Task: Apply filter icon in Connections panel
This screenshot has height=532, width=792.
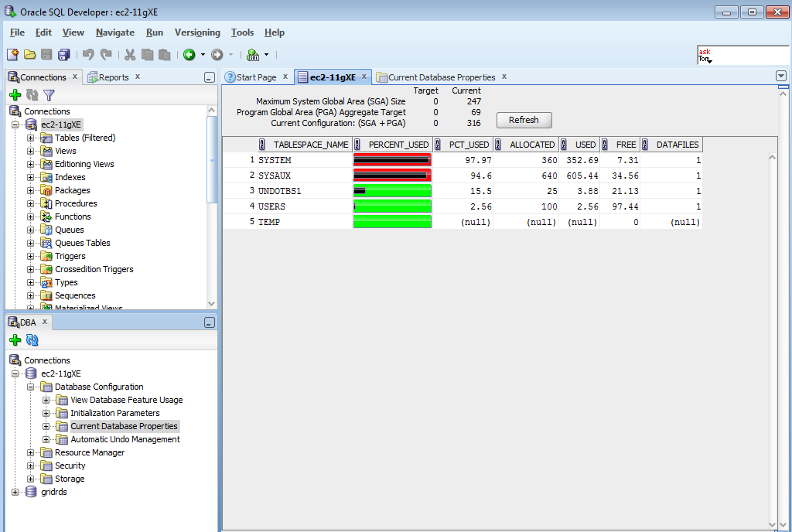Action: pyautogui.click(x=49, y=95)
